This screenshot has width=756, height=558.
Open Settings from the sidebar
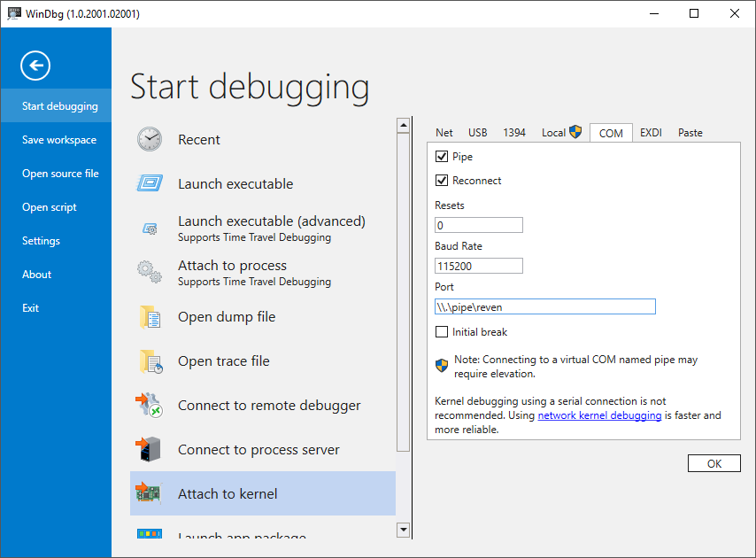pos(41,240)
